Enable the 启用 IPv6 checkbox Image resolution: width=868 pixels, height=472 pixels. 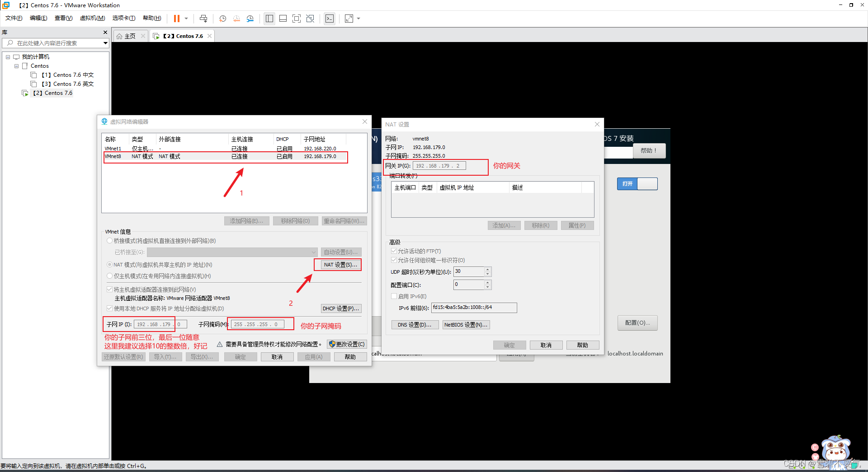coord(394,296)
